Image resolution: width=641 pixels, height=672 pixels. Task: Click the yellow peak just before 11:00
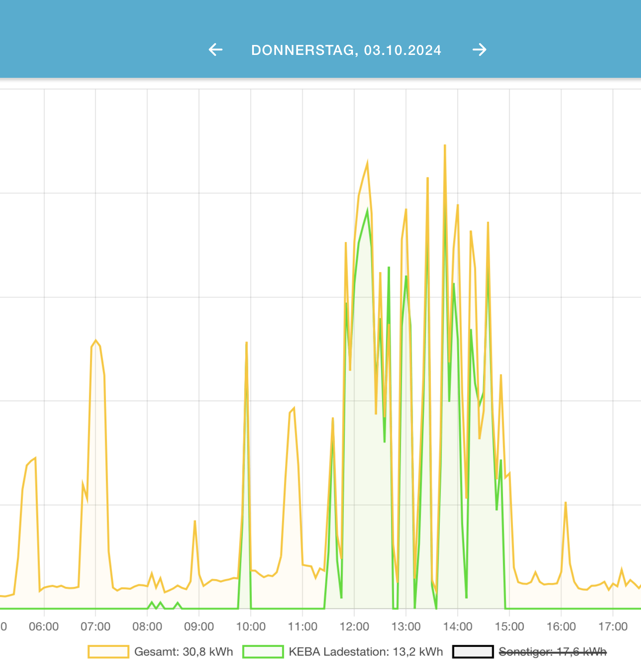pos(294,408)
